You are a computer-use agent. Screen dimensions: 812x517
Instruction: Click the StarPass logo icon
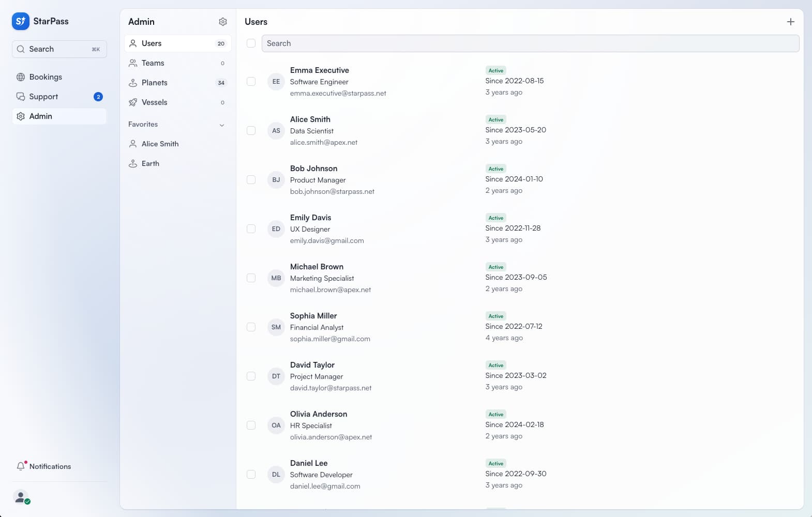pos(21,21)
